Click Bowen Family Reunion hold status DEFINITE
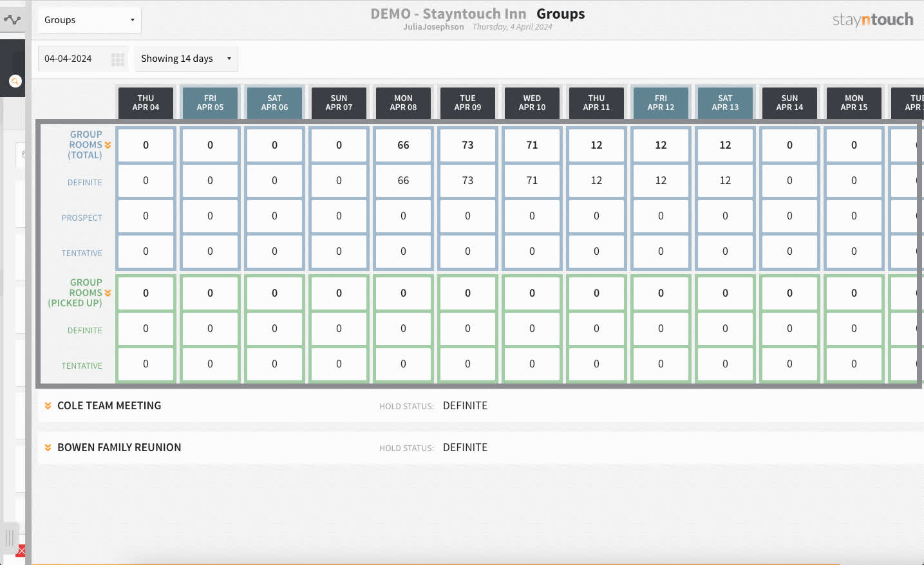The image size is (924, 565). (x=465, y=448)
